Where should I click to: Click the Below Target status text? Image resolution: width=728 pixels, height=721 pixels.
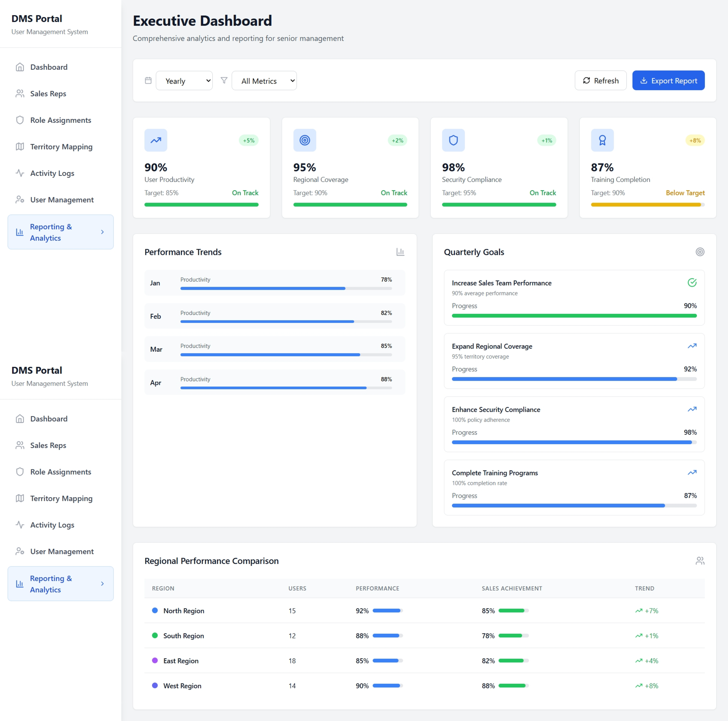pos(685,193)
